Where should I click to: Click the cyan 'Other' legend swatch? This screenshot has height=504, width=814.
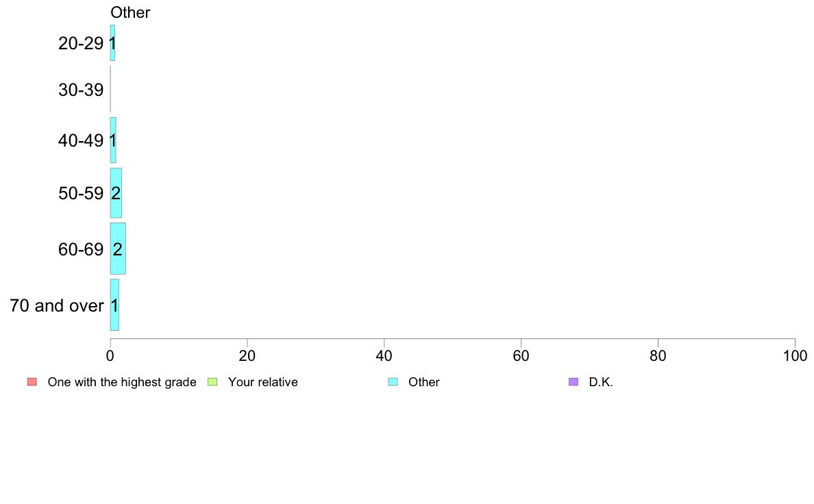pyautogui.click(x=393, y=382)
